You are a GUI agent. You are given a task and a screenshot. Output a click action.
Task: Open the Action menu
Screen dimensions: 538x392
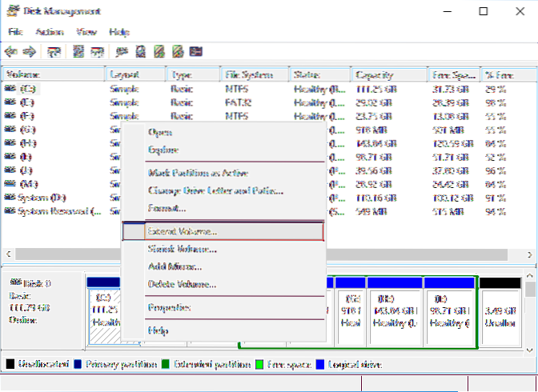49,32
